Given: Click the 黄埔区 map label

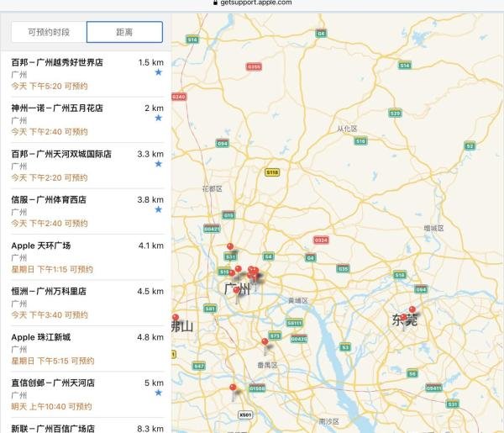Looking at the screenshot, I should [298, 300].
